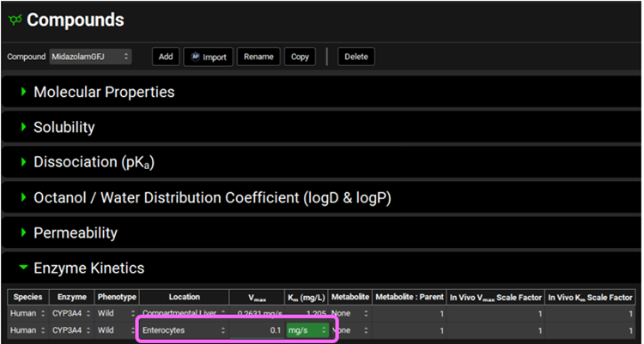Click the Import button
Image resolution: width=644 pixels, height=344 pixels.
[207, 57]
